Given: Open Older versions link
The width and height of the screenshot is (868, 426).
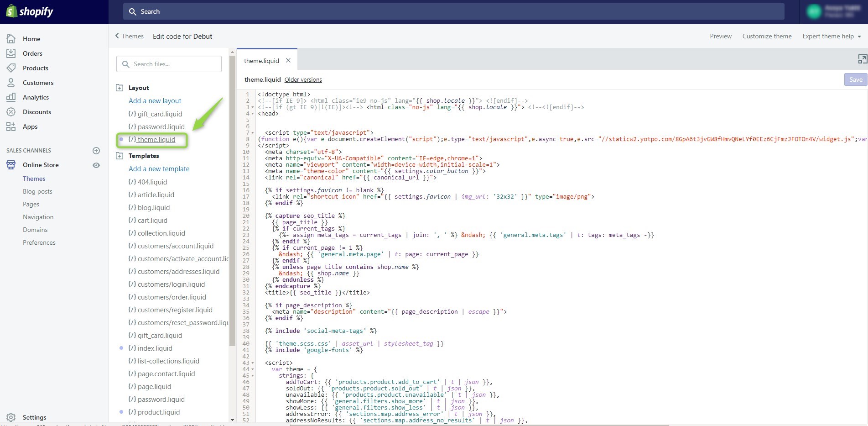Looking at the screenshot, I should pos(303,80).
